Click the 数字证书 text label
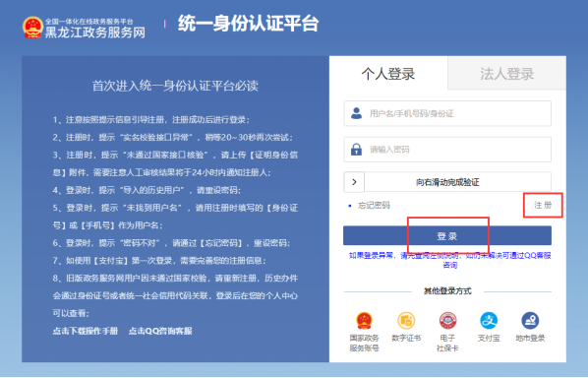Screen dimensions: 588x378 (x=406, y=338)
